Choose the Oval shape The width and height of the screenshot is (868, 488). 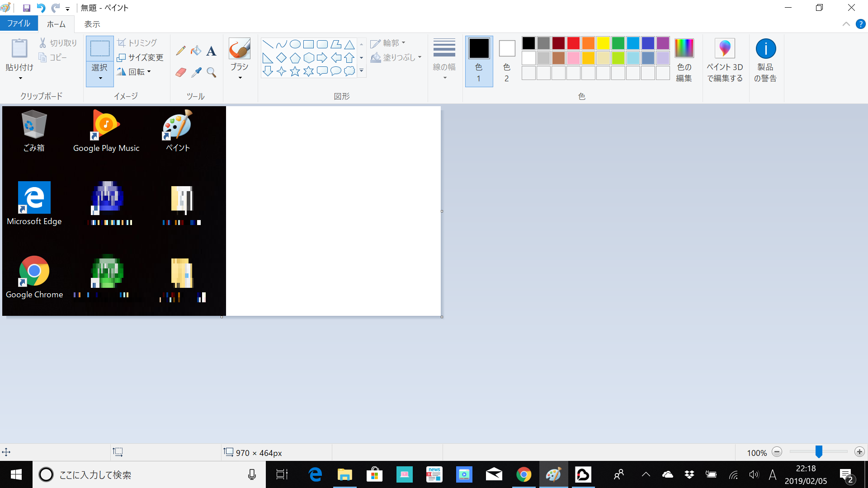click(x=295, y=44)
